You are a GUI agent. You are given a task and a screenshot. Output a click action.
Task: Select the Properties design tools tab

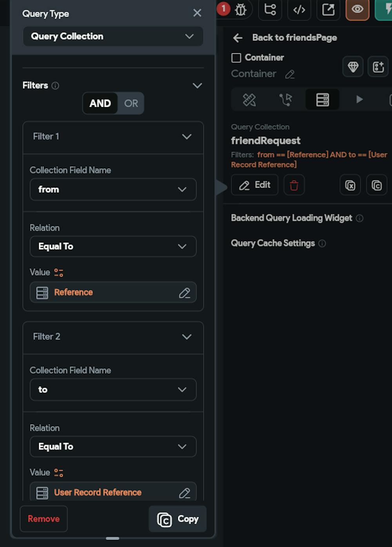pos(249,100)
